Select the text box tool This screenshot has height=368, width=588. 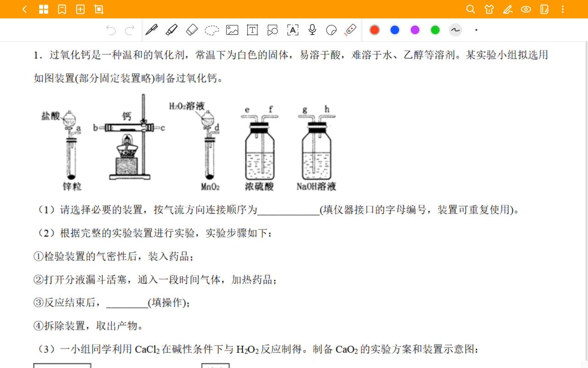pyautogui.click(x=252, y=30)
